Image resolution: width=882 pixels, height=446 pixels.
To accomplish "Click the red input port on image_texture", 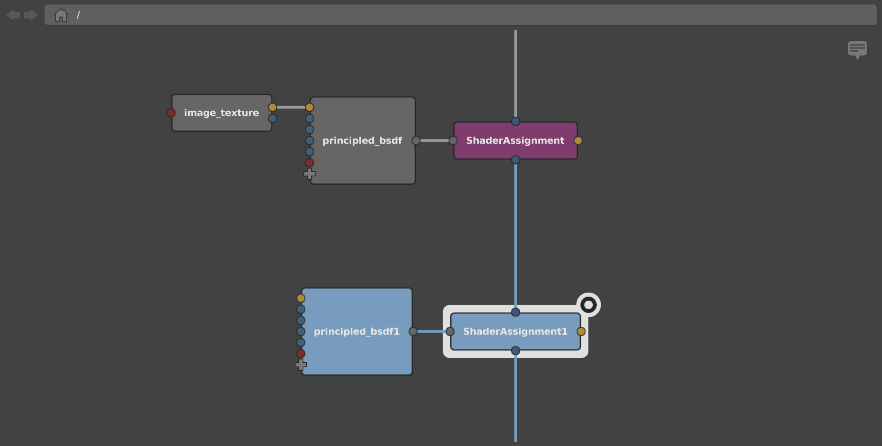I will point(171,113).
